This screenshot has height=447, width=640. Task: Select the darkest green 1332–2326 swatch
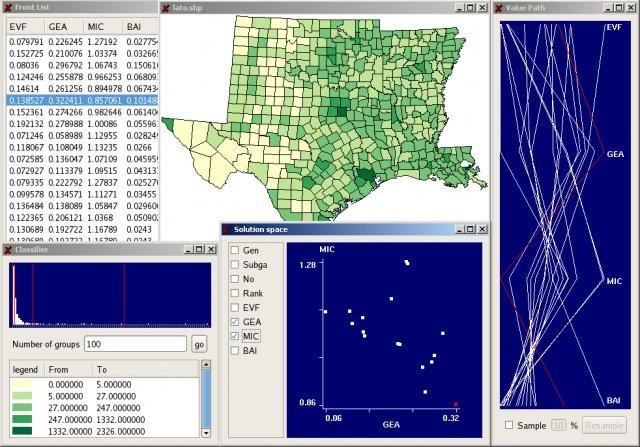point(22,431)
